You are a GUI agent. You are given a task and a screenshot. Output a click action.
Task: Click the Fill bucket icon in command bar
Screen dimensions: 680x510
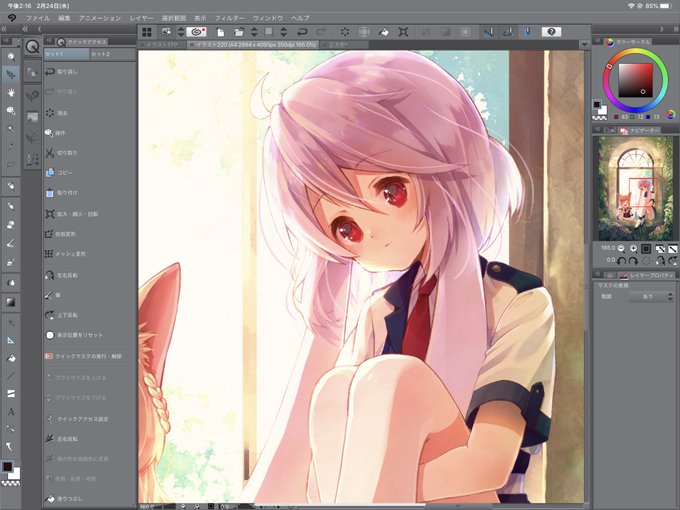point(384,32)
